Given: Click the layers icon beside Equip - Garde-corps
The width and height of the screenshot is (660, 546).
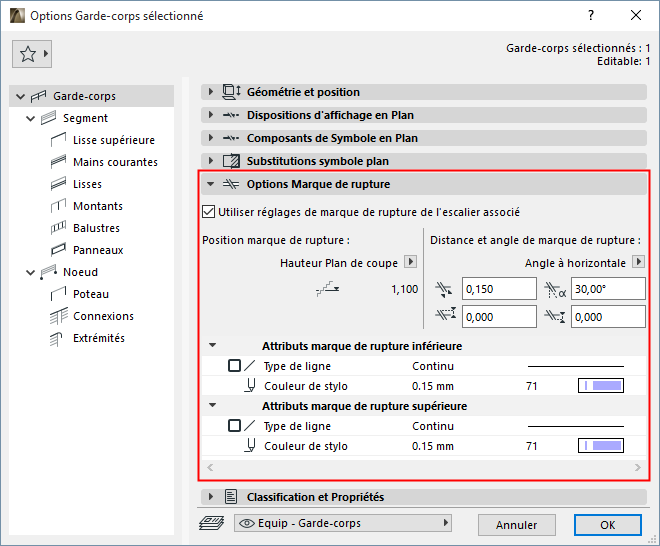Looking at the screenshot, I should tap(211, 523).
